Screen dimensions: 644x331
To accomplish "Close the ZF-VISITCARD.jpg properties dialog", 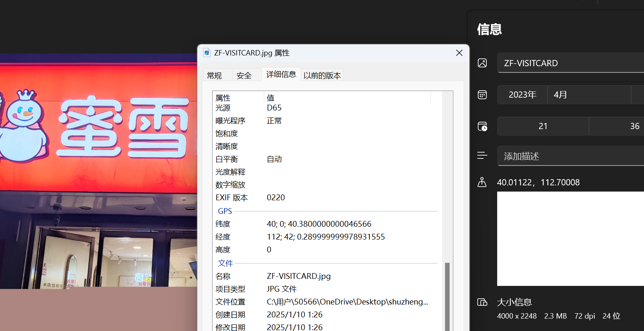I will [x=459, y=53].
